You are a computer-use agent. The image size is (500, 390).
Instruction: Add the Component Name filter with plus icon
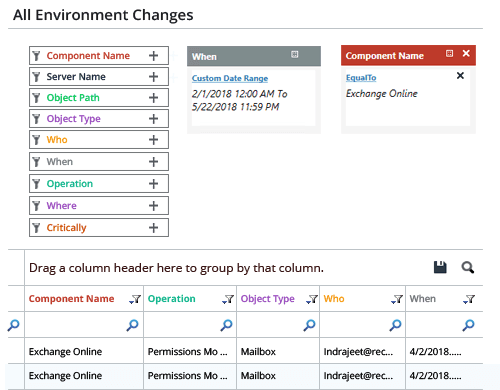tap(153, 56)
